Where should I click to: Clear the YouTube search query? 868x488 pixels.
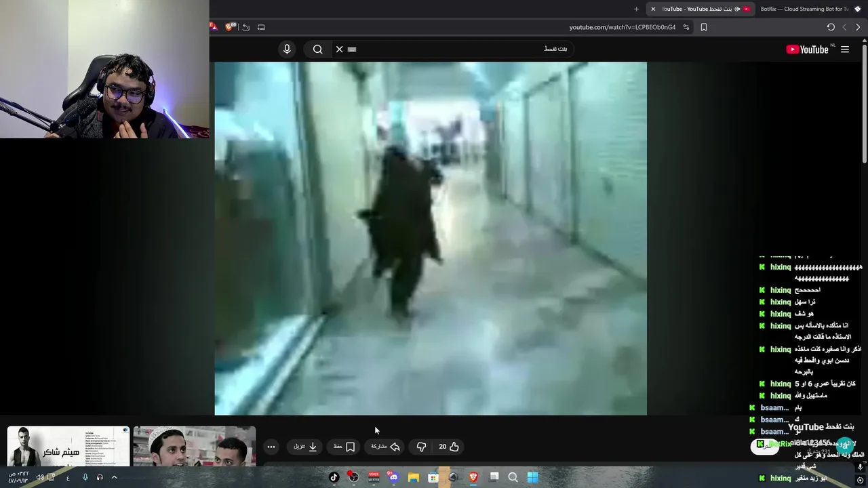[339, 49]
